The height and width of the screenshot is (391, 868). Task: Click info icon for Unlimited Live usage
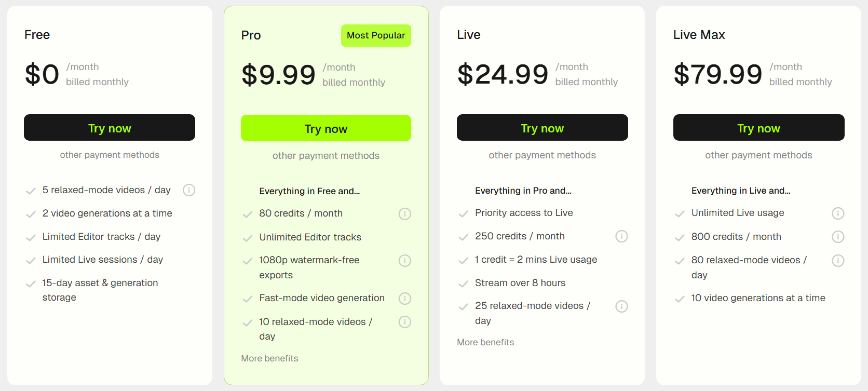point(838,213)
